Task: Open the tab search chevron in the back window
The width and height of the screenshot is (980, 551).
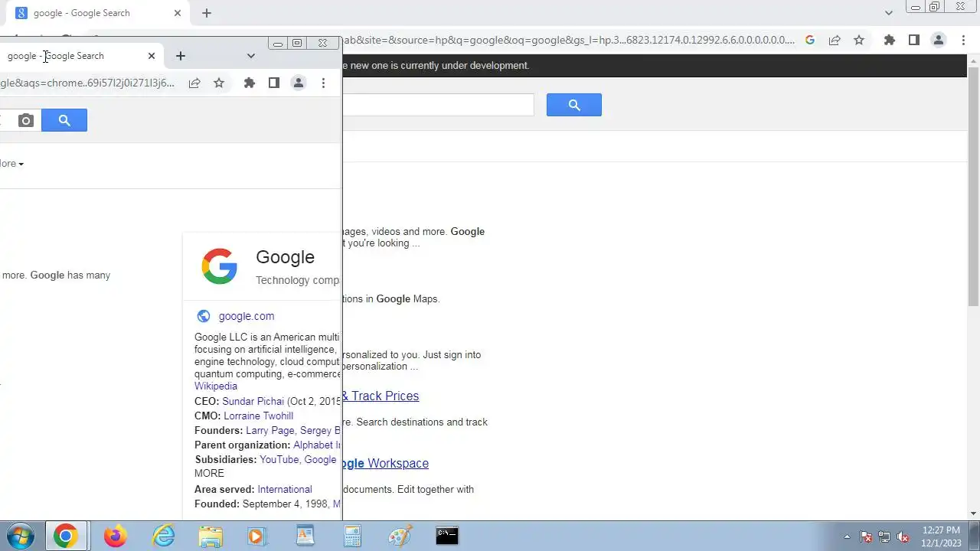Action: point(889,13)
